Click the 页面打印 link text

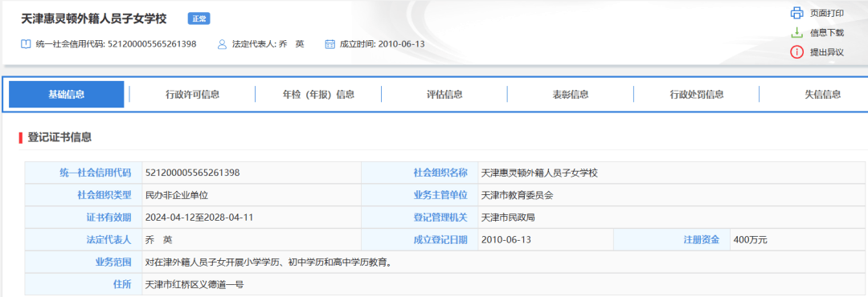click(x=826, y=13)
